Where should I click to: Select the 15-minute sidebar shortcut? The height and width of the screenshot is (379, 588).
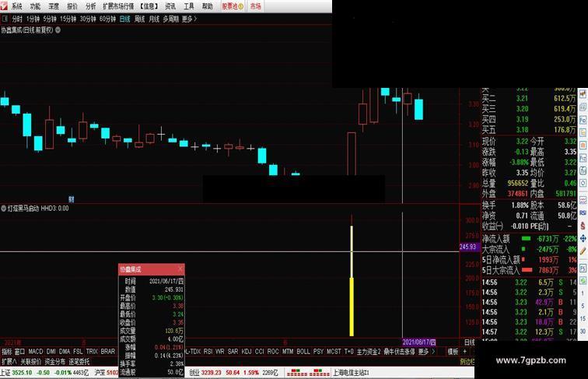tap(583, 318)
